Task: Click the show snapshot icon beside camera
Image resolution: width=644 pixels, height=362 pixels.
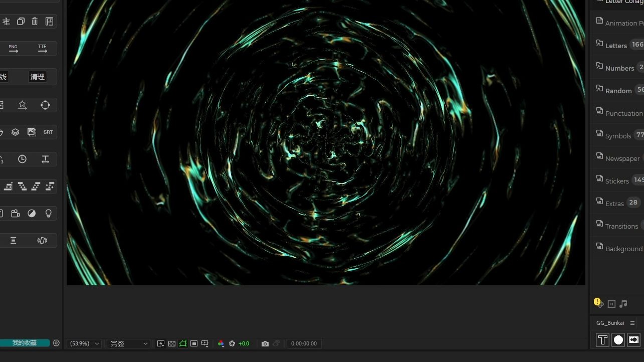Action: click(x=276, y=343)
